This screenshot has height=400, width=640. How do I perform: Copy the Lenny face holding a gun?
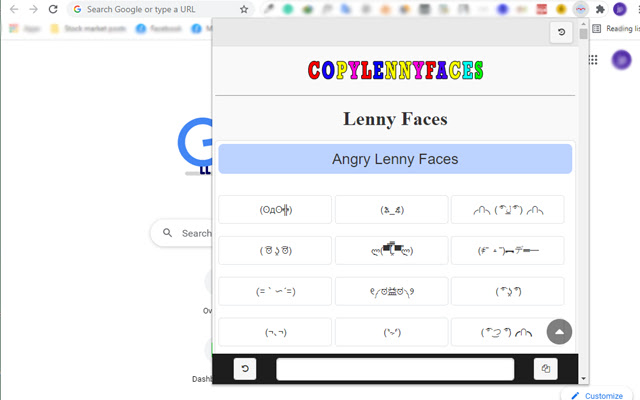pyautogui.click(x=508, y=250)
